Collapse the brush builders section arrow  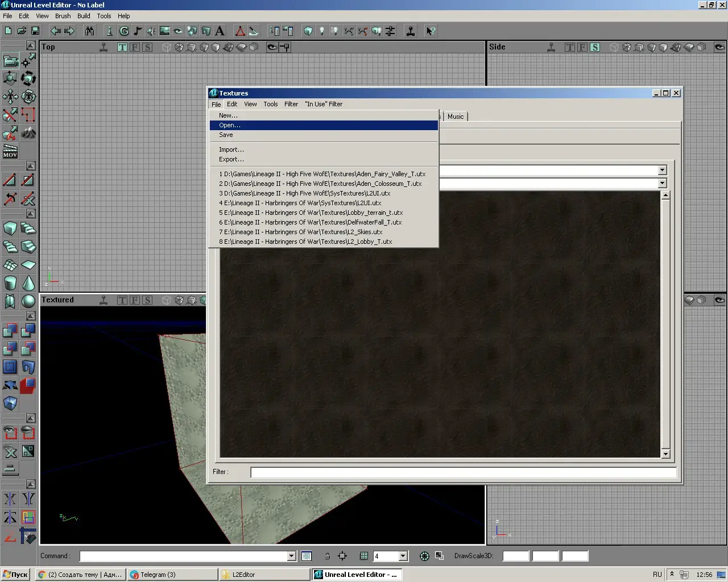31,213
